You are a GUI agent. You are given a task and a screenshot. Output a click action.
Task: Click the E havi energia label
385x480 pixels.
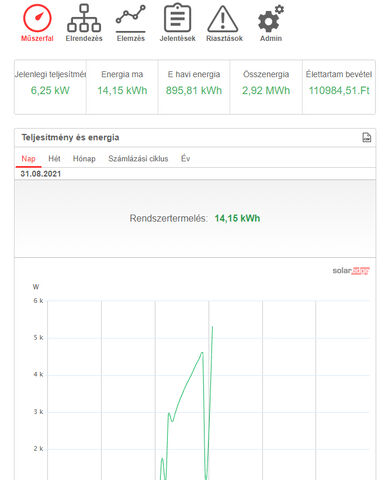[x=194, y=74]
